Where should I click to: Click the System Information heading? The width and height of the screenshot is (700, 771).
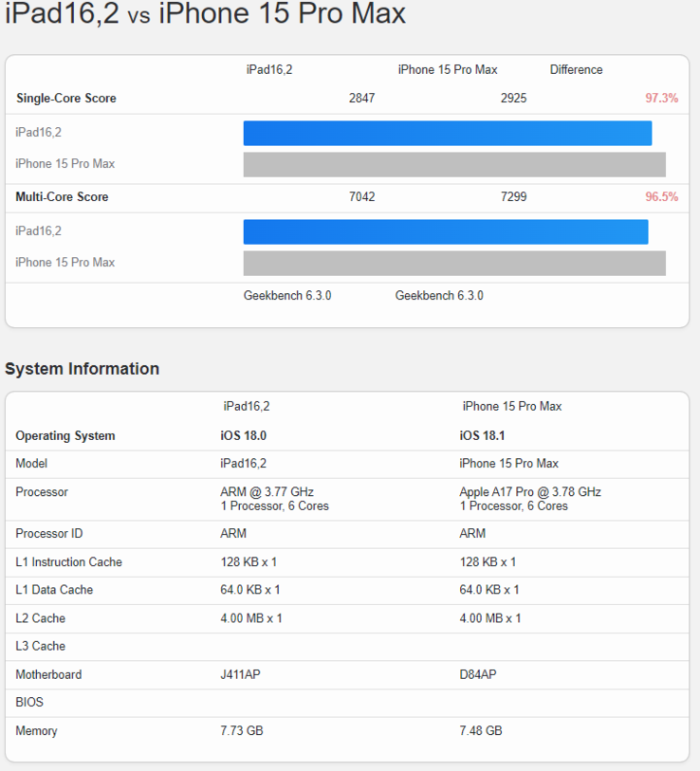coord(83,369)
